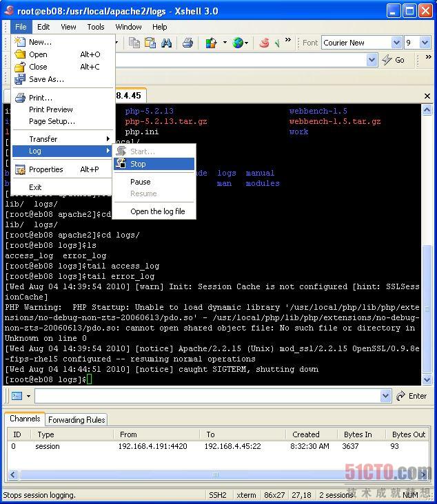Image resolution: width=437 pixels, height=504 pixels.
Task: Click the address bar input field
Action: (x=241, y=60)
